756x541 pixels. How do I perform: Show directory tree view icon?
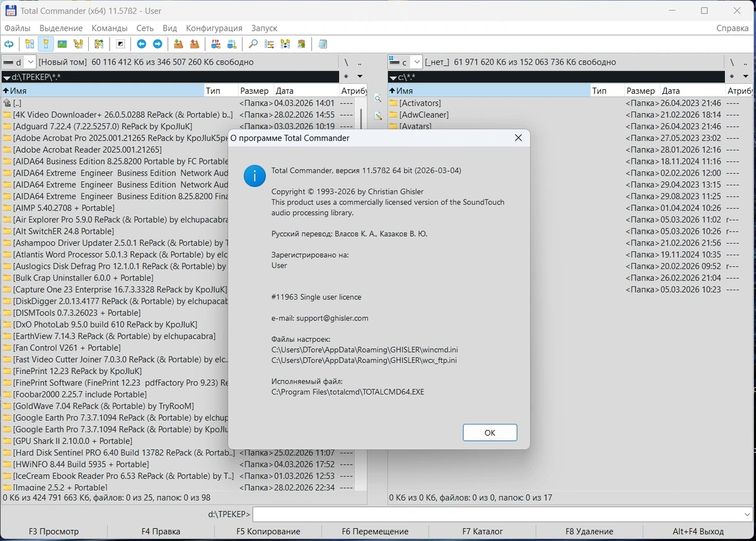pyautogui.click(x=78, y=44)
